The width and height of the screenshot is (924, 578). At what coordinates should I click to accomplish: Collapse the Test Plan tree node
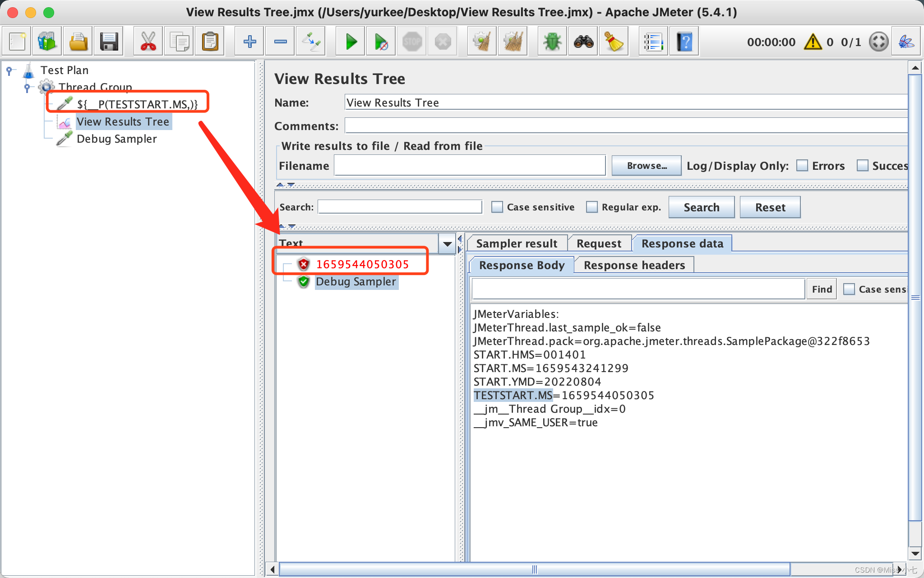coord(9,70)
